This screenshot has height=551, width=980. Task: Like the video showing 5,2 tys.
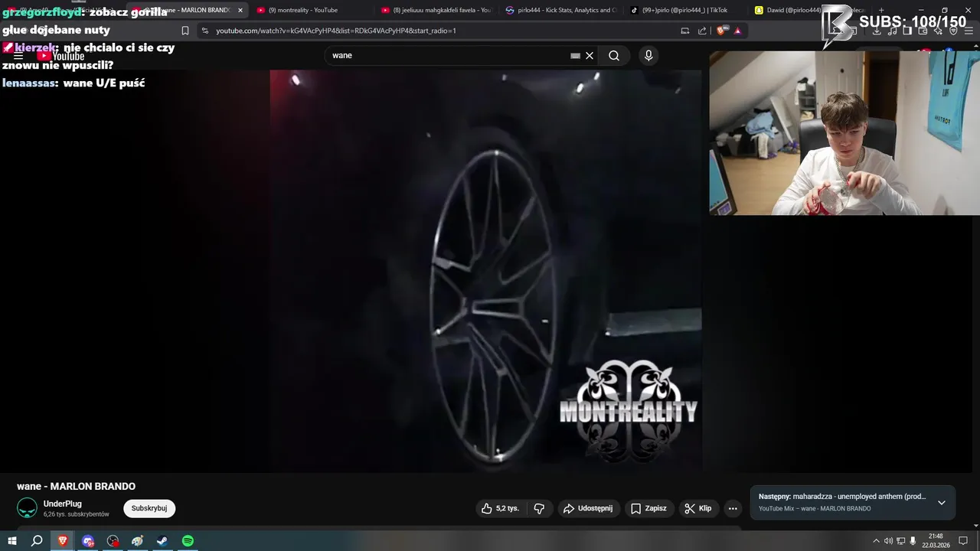(501, 508)
